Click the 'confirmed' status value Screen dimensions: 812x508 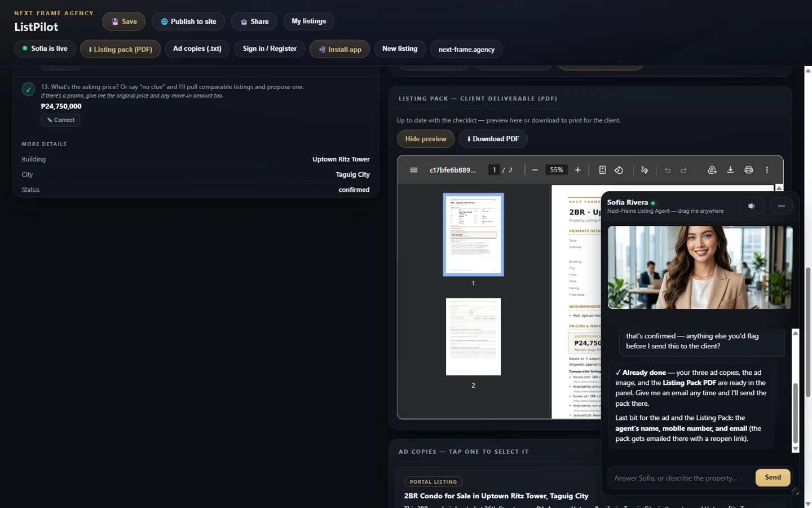click(x=354, y=190)
